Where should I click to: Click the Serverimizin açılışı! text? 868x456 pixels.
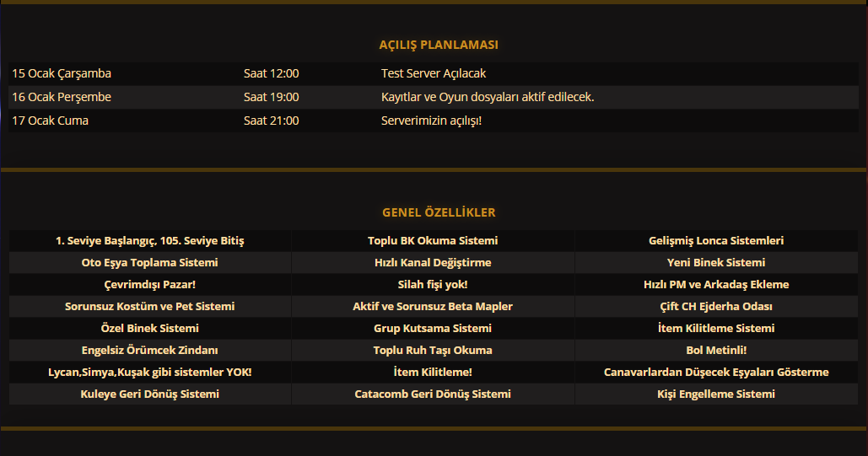(x=431, y=121)
